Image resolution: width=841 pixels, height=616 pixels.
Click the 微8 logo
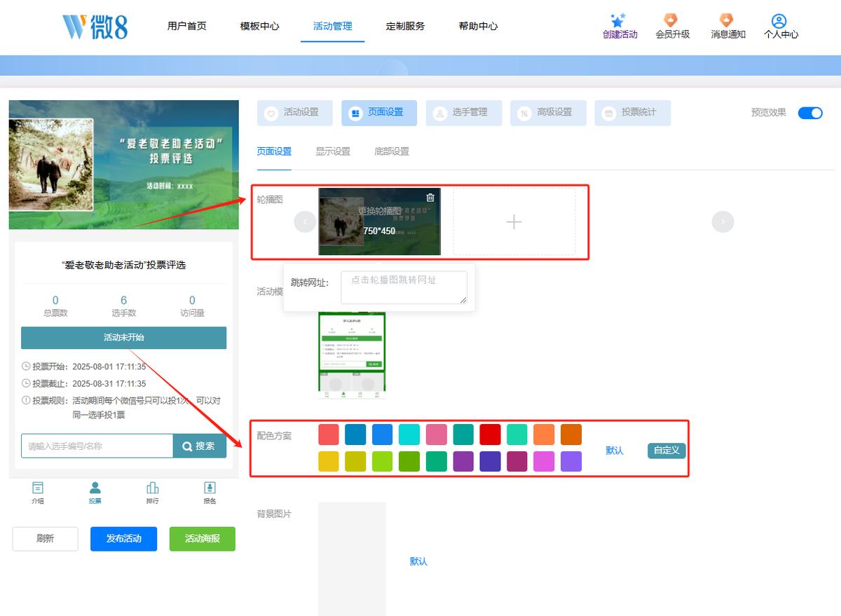pos(95,26)
